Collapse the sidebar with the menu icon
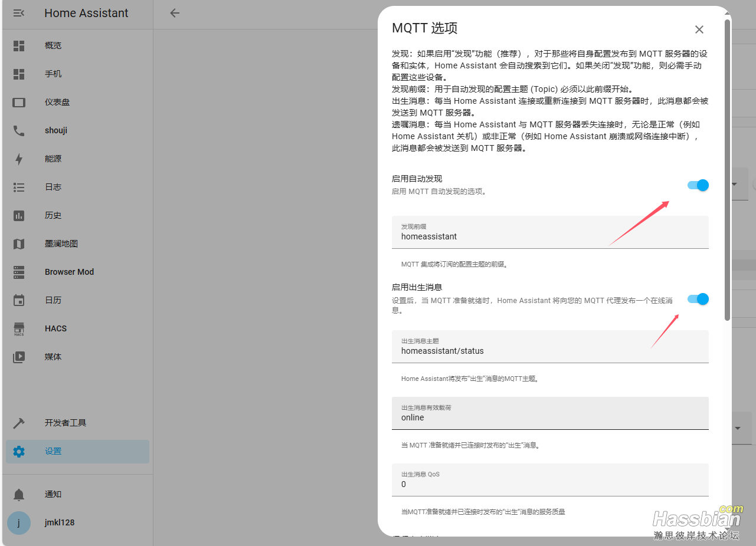This screenshot has height=546, width=756. pyautogui.click(x=19, y=13)
